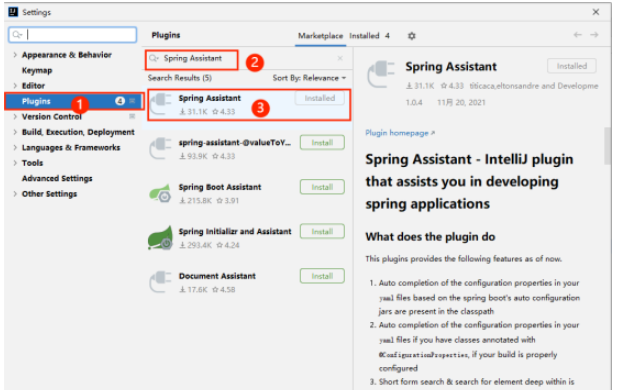617x390 pixels.
Task: Click the Installed button in Spring Assistant row
Action: 320,98
